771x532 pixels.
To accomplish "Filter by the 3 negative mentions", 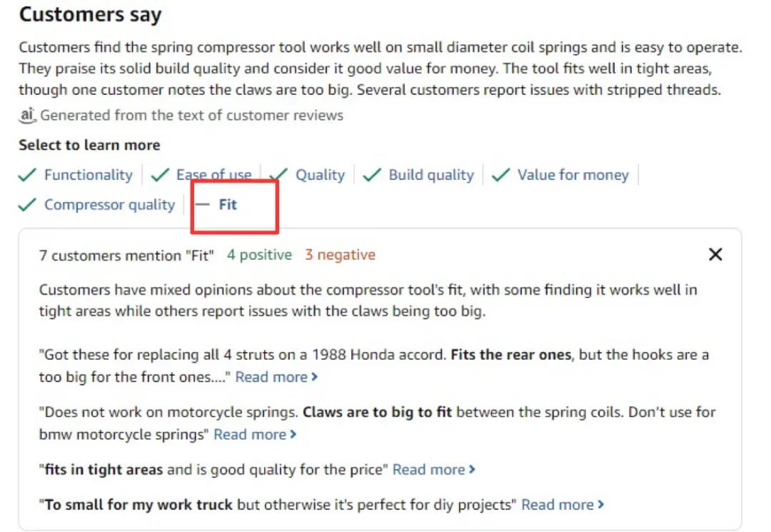I will [340, 255].
